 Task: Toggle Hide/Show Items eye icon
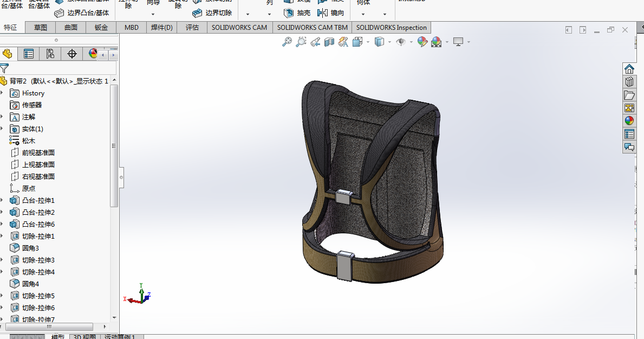401,42
